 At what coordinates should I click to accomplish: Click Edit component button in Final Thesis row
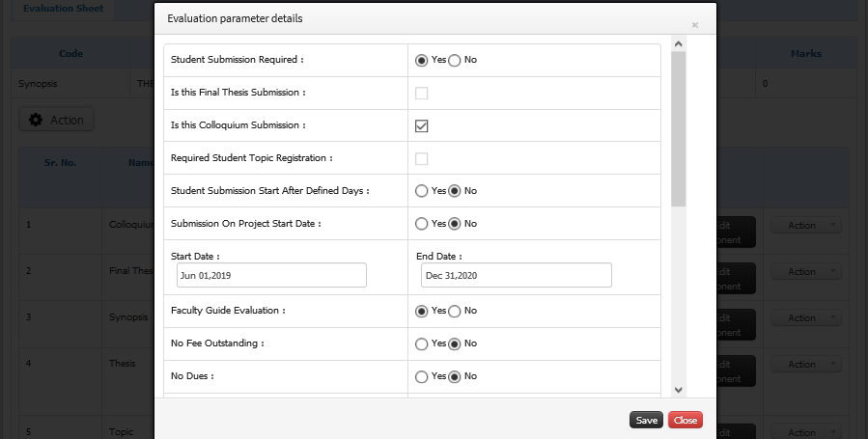tap(736, 279)
